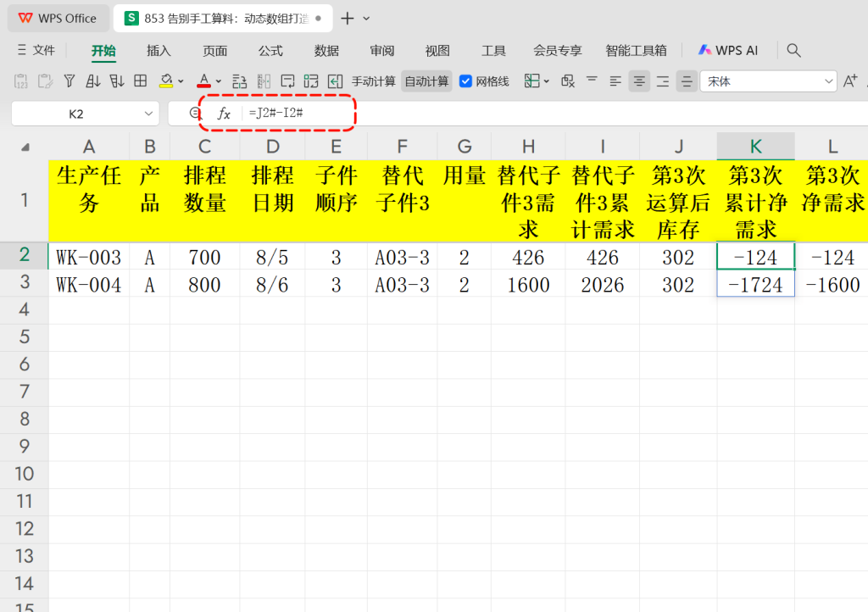This screenshot has height=612, width=868.
Task: Click the freeze panes grid icon
Action: (x=532, y=81)
